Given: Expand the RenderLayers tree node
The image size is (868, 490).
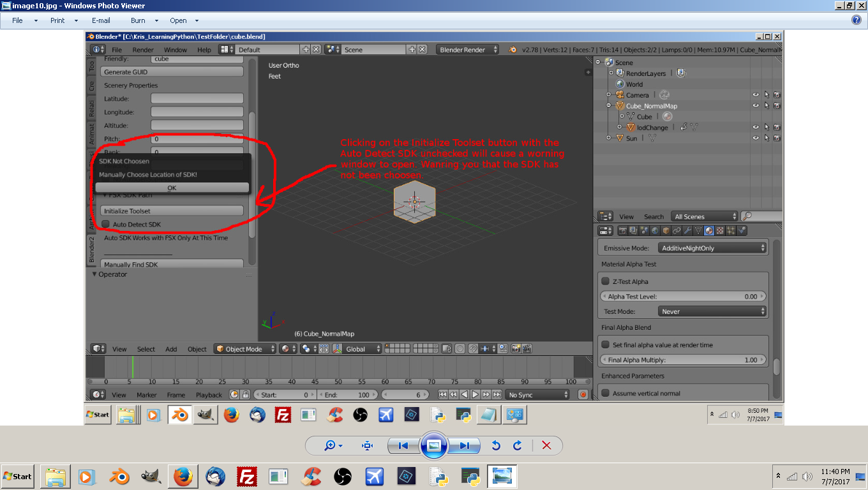Looking at the screenshot, I should point(611,73).
